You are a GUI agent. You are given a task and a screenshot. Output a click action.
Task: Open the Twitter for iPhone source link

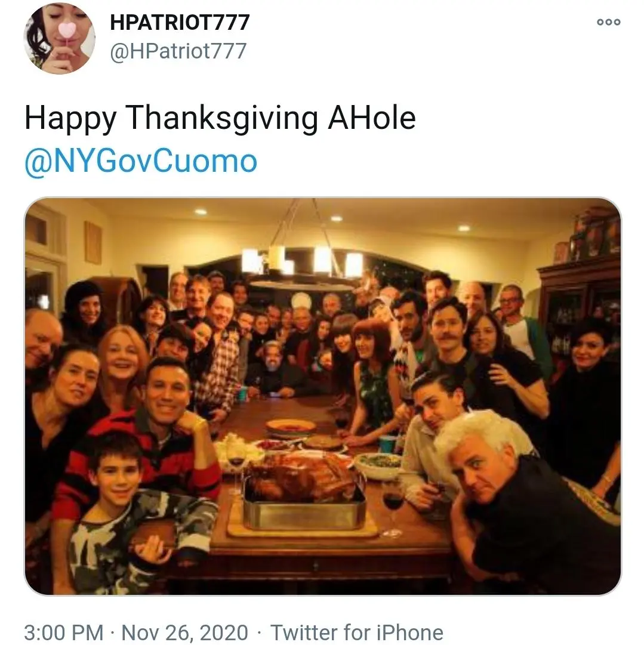tap(357, 632)
